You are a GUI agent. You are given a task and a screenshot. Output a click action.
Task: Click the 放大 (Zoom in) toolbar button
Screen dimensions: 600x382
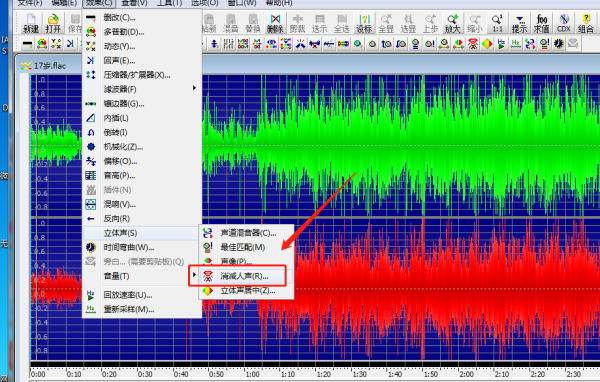click(453, 23)
